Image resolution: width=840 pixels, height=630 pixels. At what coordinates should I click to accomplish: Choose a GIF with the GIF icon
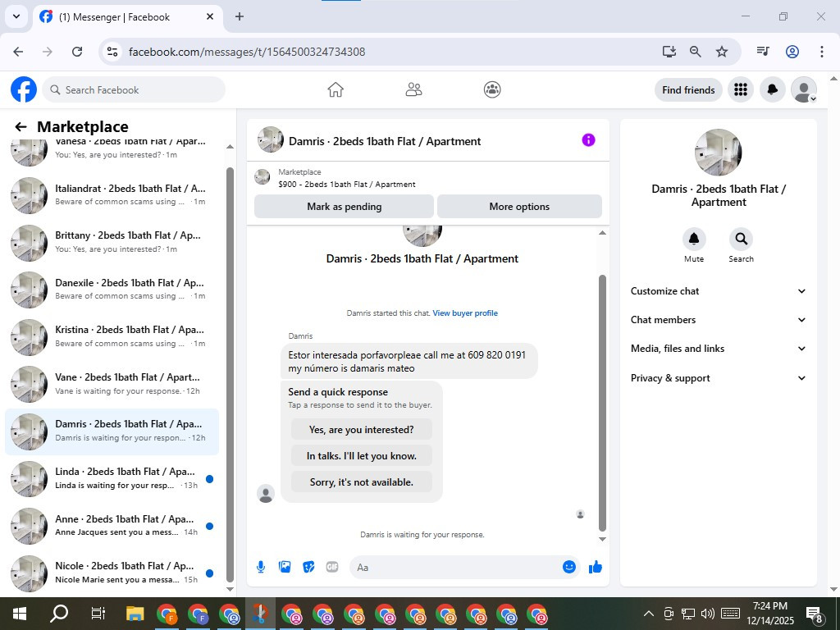tap(332, 567)
